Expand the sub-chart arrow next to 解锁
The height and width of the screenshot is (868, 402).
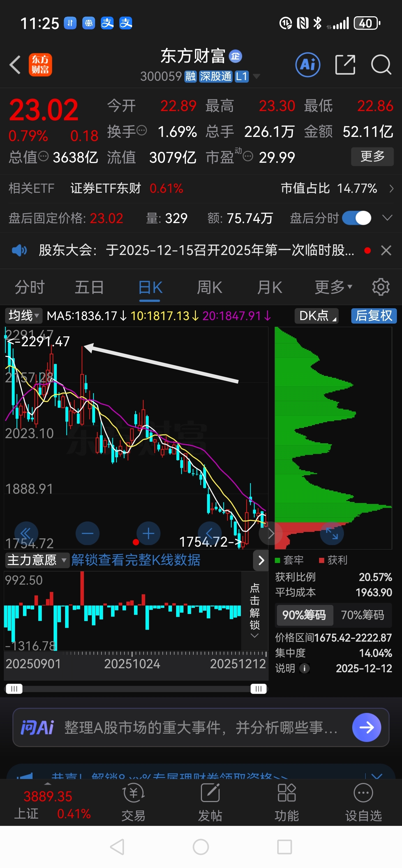point(261,560)
